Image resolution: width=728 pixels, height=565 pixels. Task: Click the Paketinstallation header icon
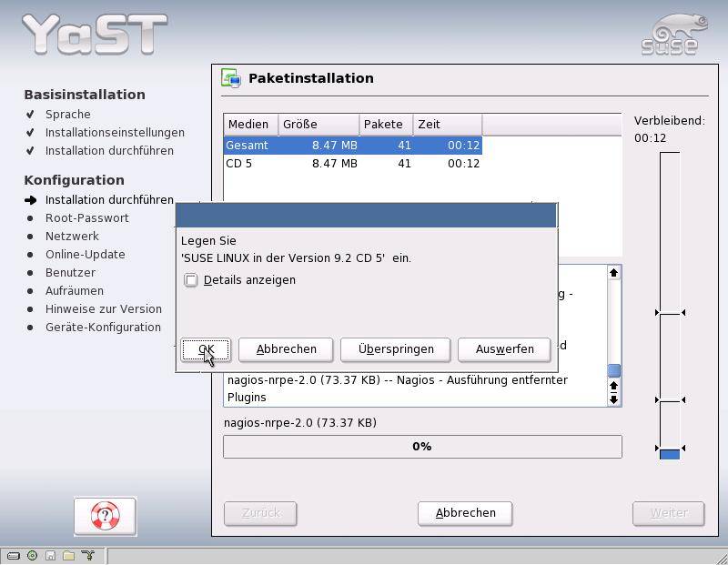coord(231,78)
